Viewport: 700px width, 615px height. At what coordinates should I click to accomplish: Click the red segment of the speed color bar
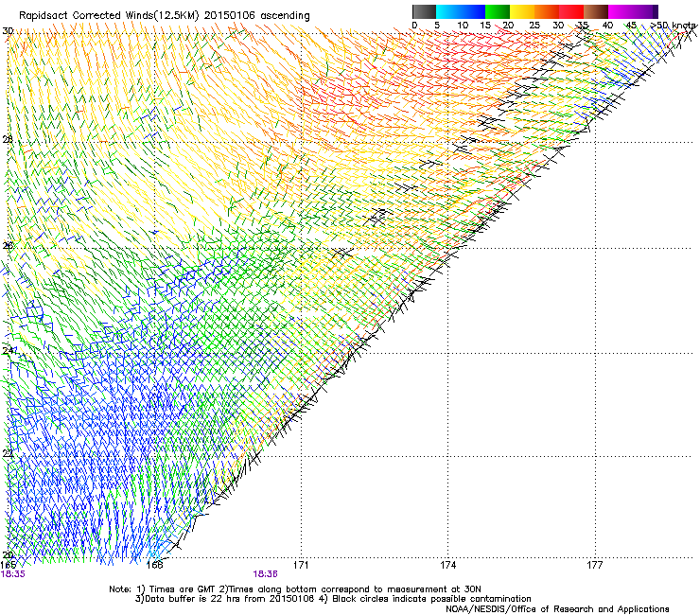point(571,11)
